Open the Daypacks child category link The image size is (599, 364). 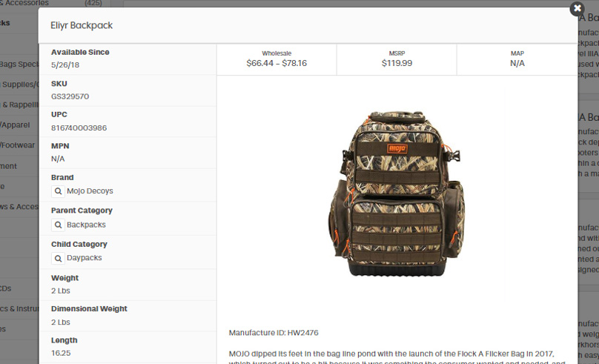coord(84,258)
